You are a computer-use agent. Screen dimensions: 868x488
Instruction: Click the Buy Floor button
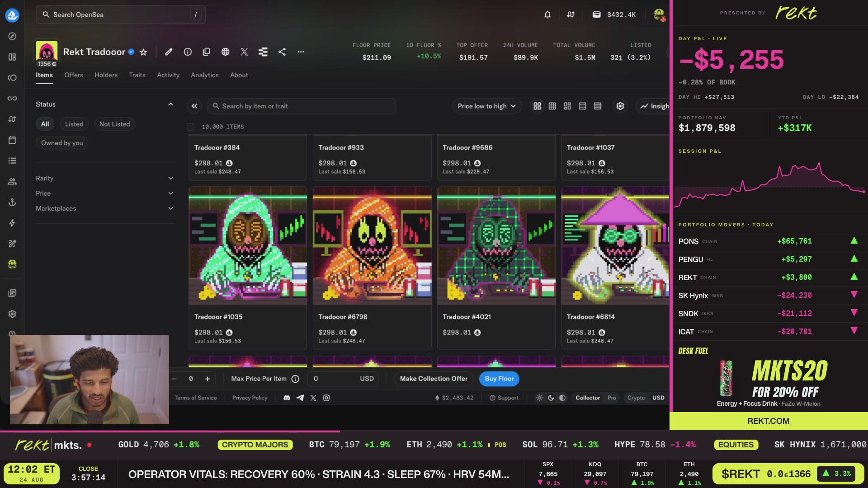pyautogui.click(x=499, y=379)
